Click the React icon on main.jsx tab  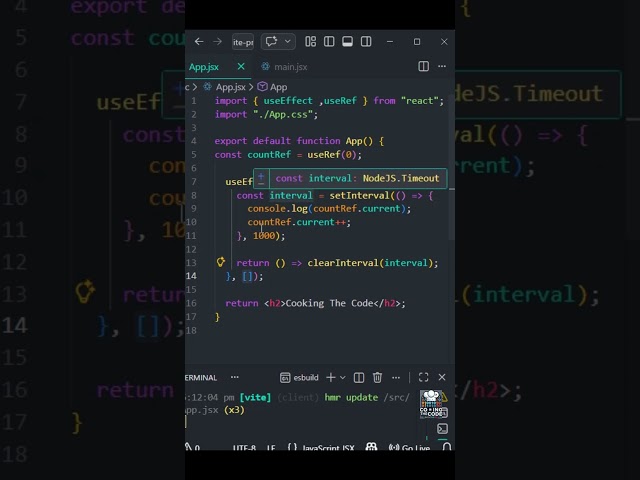pyautogui.click(x=265, y=67)
